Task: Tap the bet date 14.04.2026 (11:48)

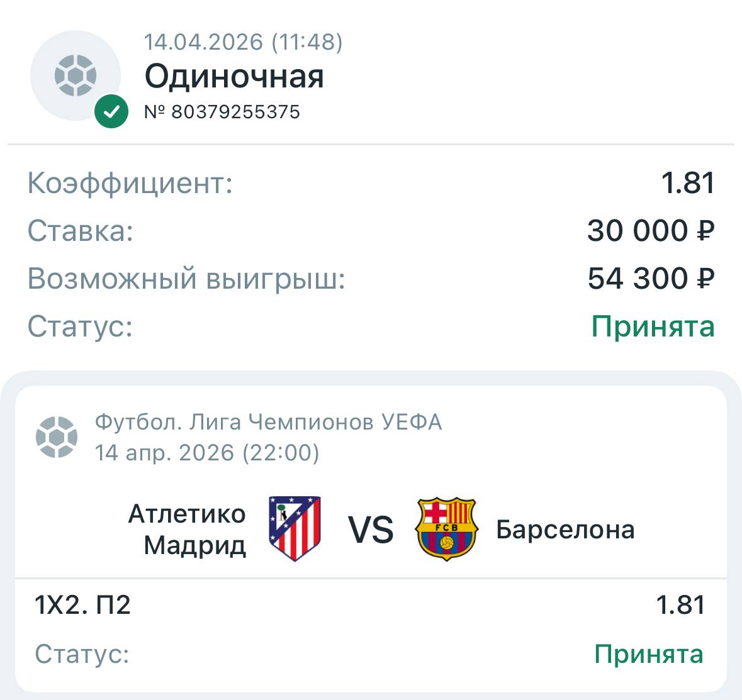Action: 243,42
